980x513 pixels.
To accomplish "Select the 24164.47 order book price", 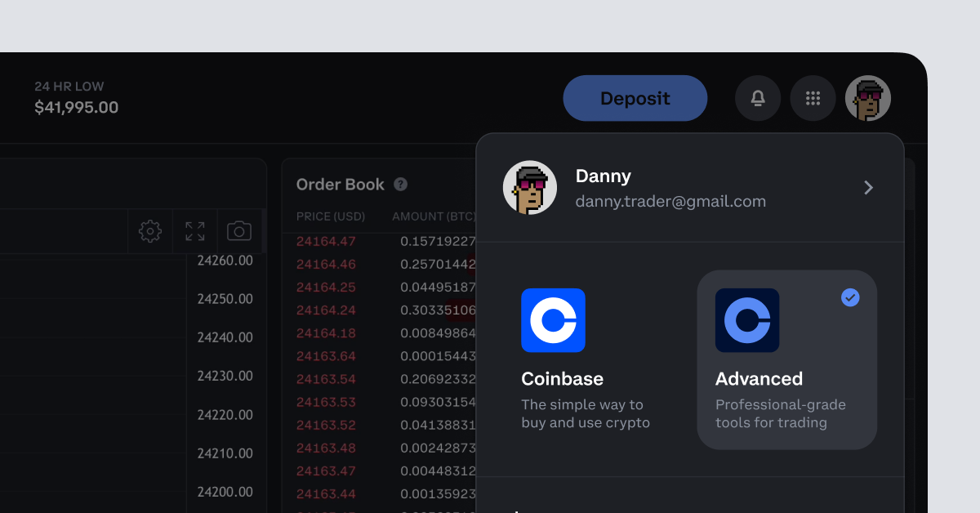I will pyautogui.click(x=326, y=241).
